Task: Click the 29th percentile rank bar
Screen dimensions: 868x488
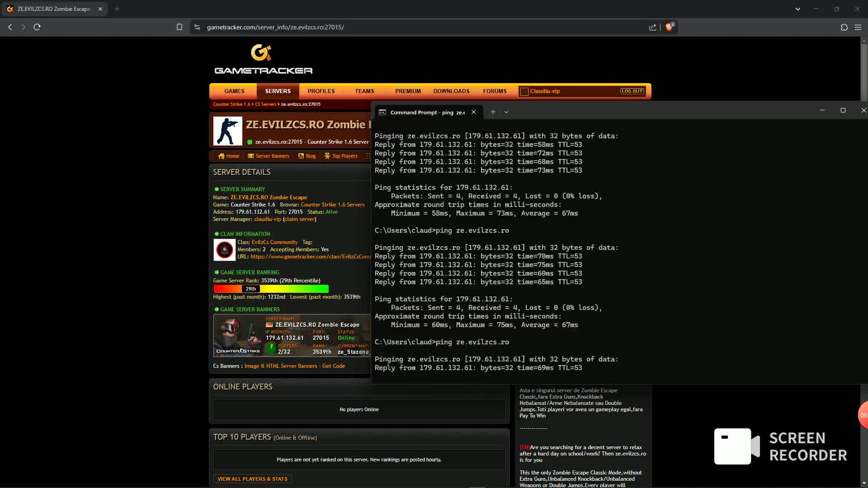Action: point(271,289)
